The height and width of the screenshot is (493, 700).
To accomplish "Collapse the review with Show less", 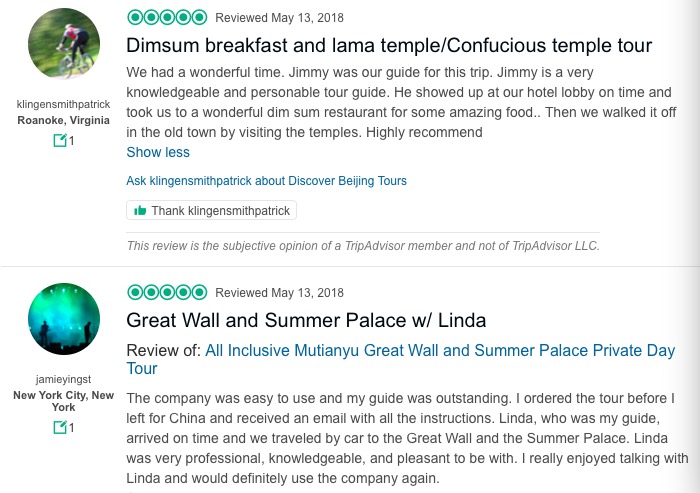I will pyautogui.click(x=158, y=152).
